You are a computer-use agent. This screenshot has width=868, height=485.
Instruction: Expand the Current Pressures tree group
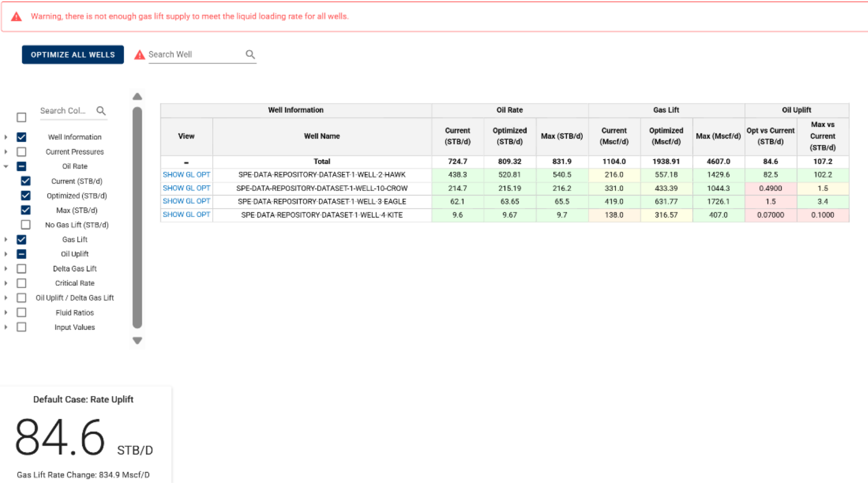6,152
